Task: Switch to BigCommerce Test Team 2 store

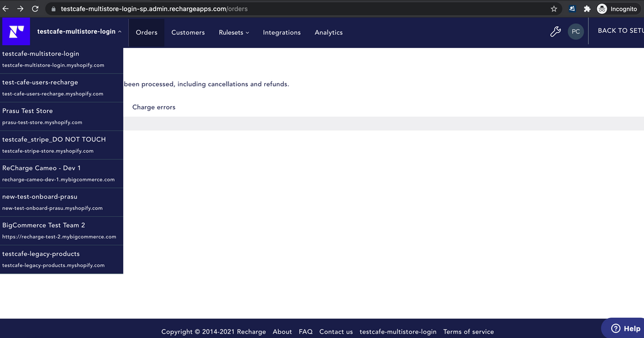Action: click(61, 231)
